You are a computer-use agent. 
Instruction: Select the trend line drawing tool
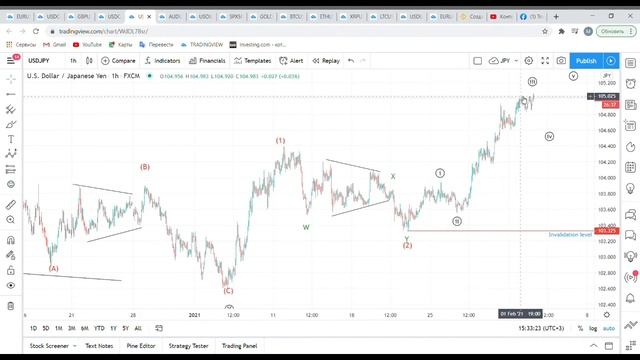pyautogui.click(x=11, y=94)
